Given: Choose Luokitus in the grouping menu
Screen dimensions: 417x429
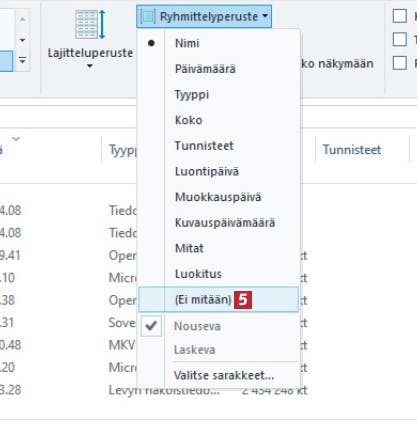Looking at the screenshot, I should (x=198, y=274).
